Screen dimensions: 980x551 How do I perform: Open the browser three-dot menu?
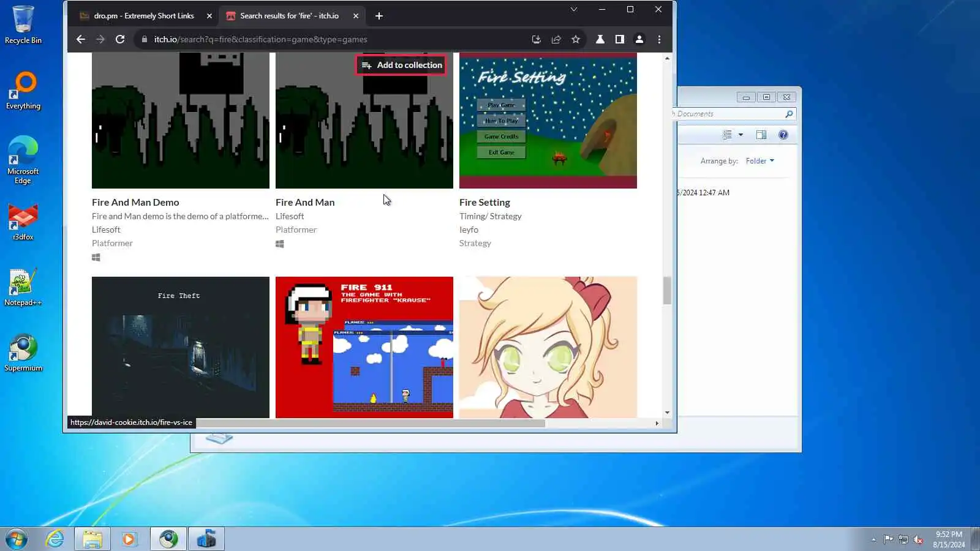659,39
